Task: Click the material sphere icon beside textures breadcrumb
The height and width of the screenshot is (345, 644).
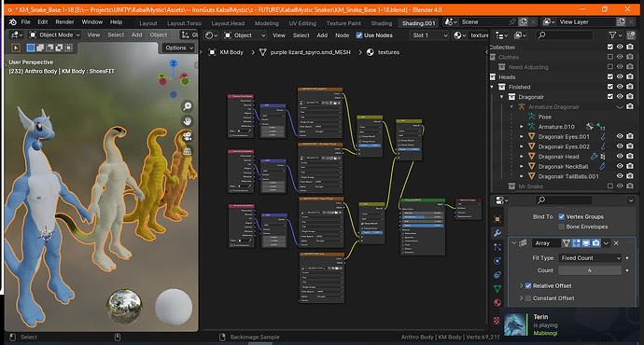Action: point(370,52)
